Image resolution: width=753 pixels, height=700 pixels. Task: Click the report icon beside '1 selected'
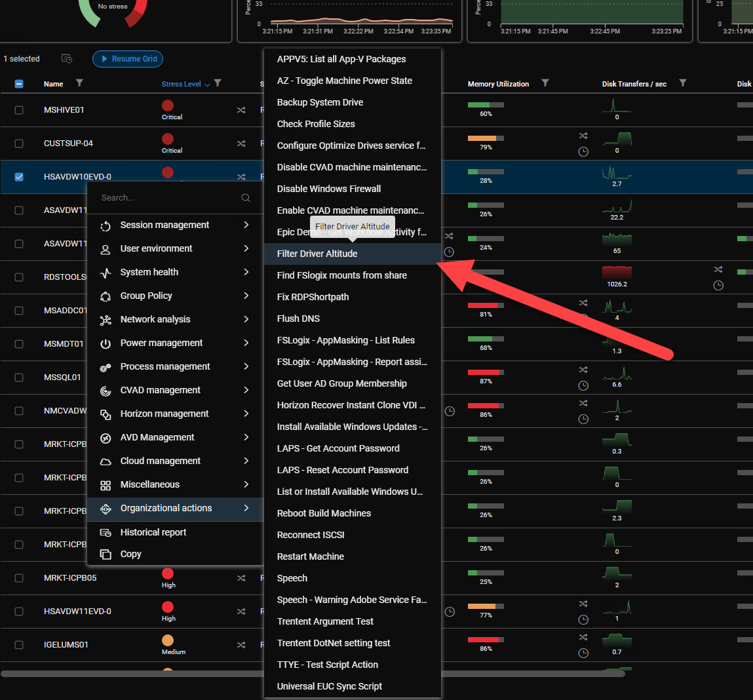pyautogui.click(x=67, y=58)
